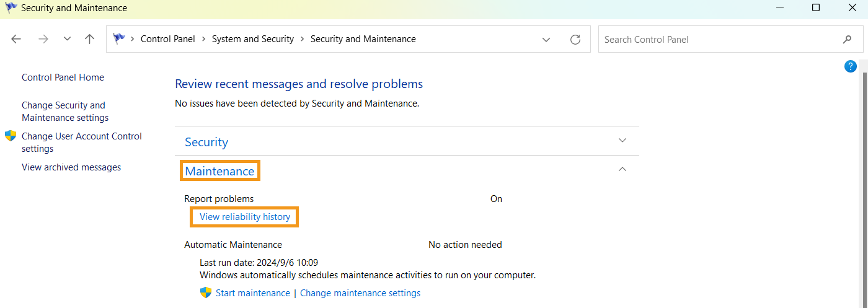Viewport: 868px width, 308px height.
Task: Collapse the Maintenance section chevron
Action: coord(623,169)
